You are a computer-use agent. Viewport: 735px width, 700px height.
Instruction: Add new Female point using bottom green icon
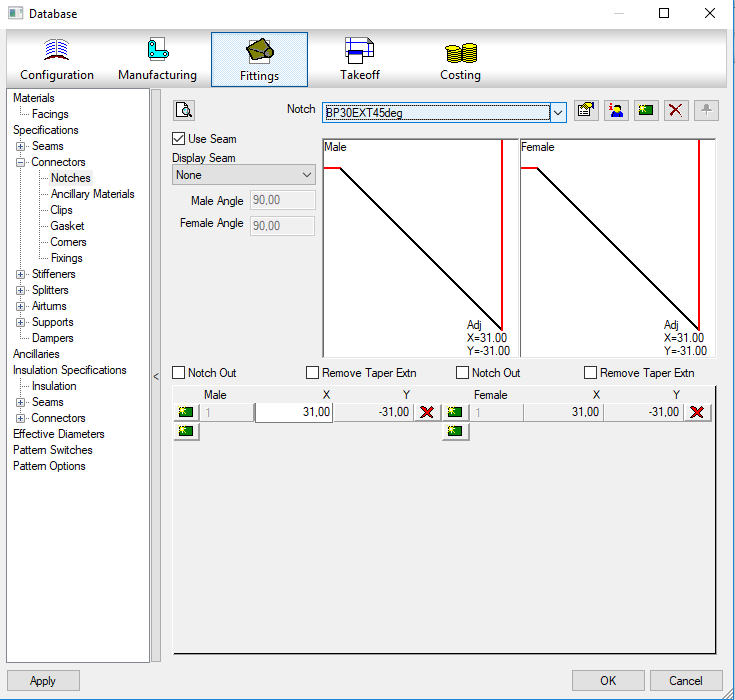click(x=456, y=432)
